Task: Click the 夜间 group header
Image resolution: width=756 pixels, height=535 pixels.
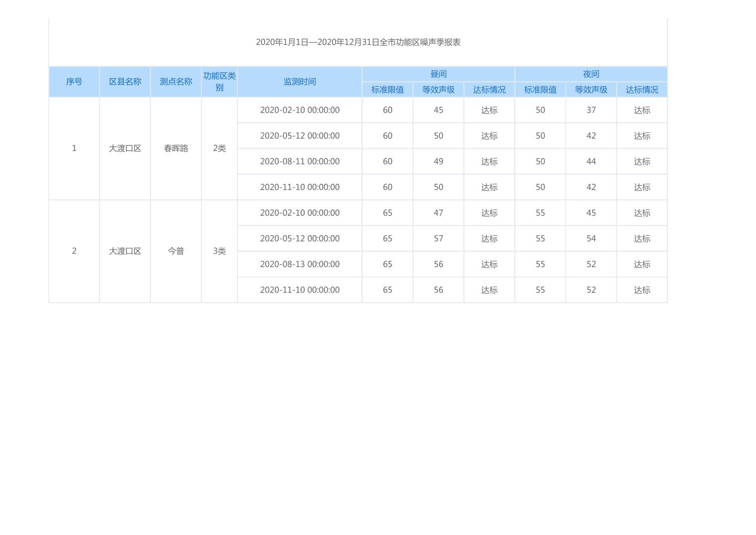Action: [x=591, y=74]
